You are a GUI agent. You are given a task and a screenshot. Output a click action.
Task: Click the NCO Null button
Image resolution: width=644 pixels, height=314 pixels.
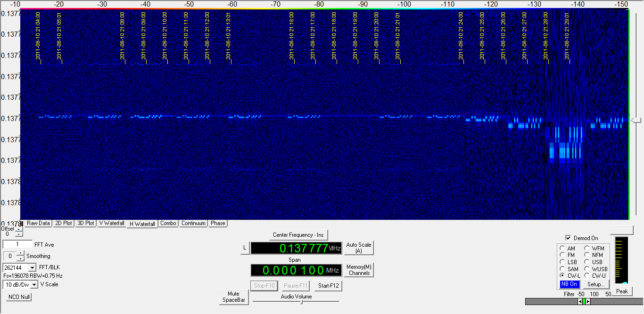tap(19, 297)
